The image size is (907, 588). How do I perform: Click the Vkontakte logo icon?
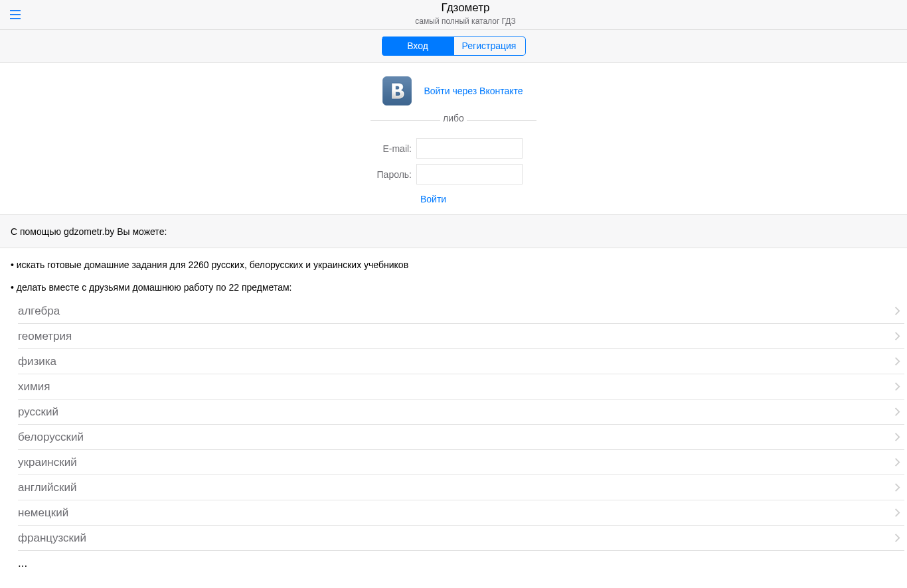[397, 91]
